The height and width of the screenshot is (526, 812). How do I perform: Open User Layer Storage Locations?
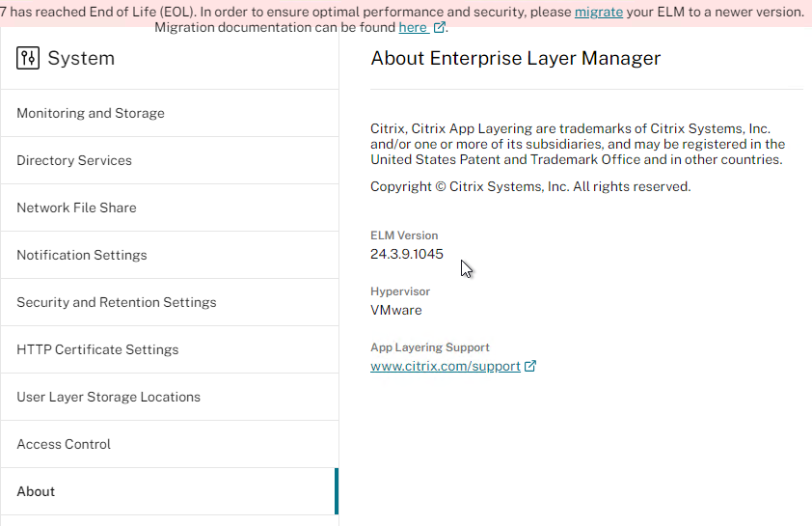point(170,397)
